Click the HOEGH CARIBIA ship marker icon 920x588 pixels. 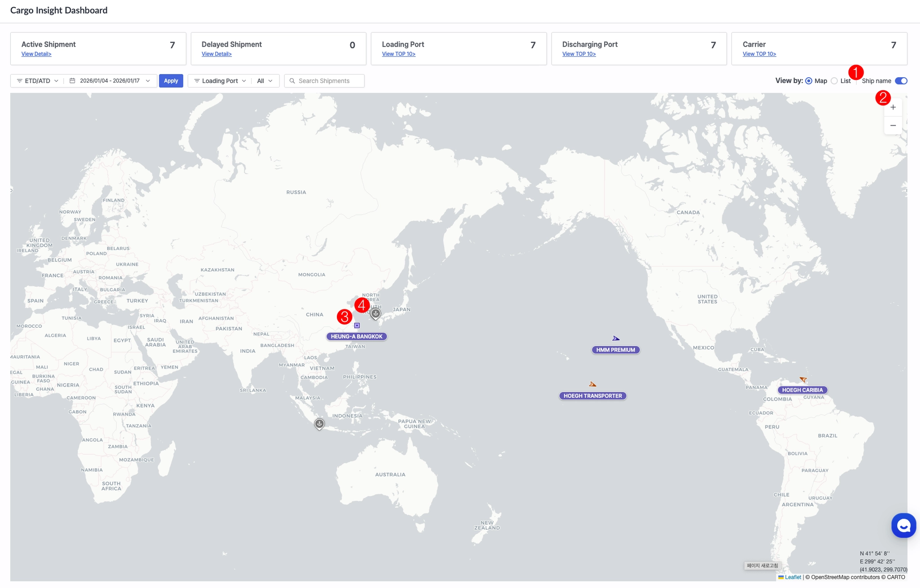tap(803, 380)
